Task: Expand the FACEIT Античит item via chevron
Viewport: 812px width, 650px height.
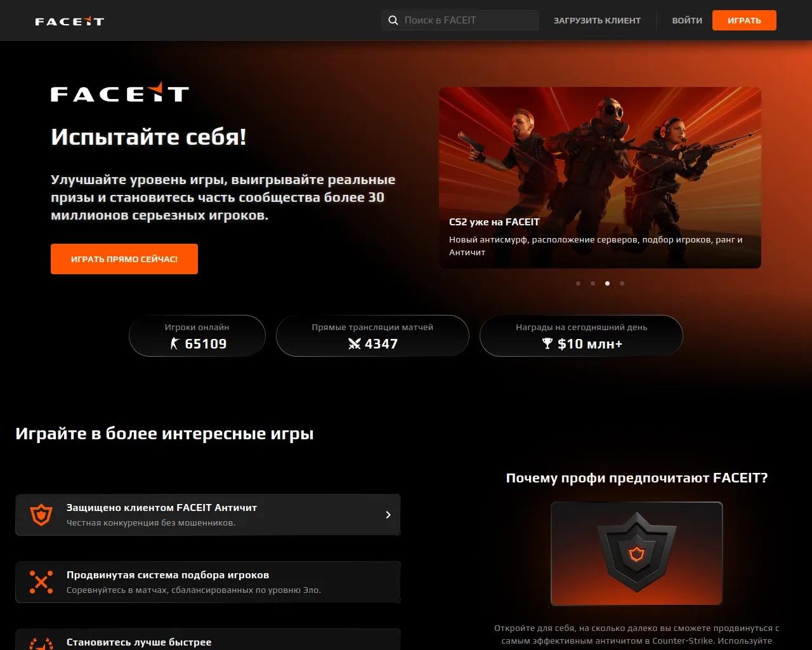Action: click(x=388, y=515)
